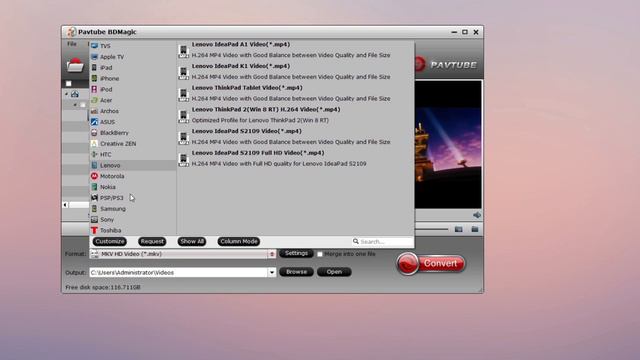
Task: Toggle the select-all checkbox above file list
Action: [69, 84]
